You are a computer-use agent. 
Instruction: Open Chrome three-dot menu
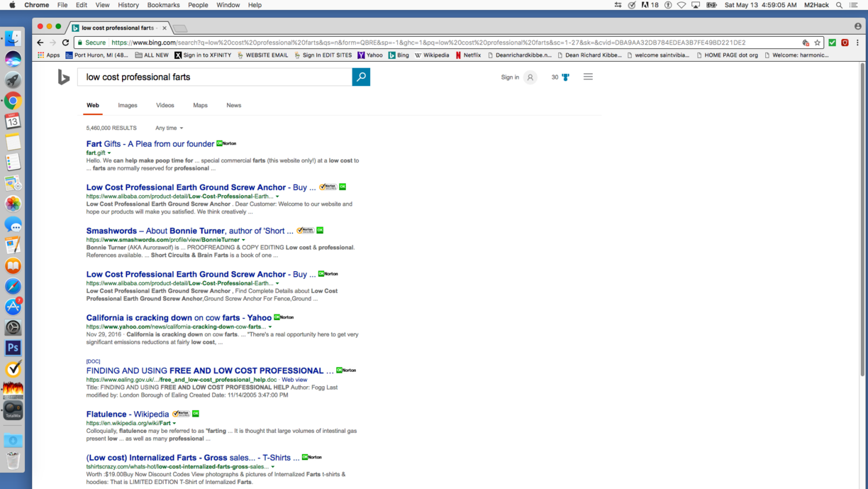(857, 43)
